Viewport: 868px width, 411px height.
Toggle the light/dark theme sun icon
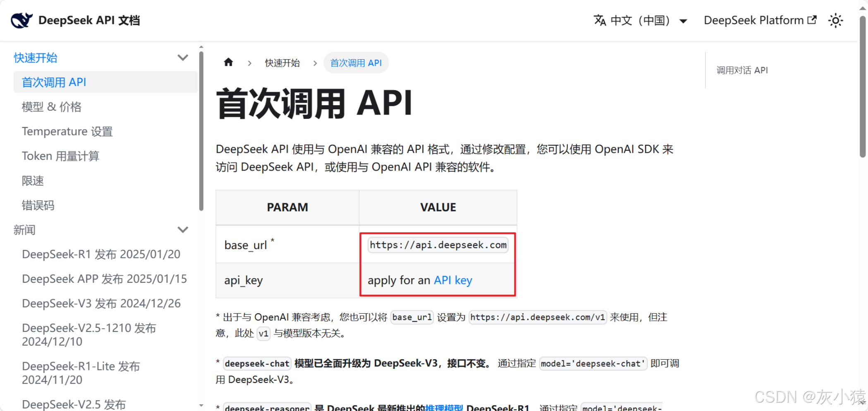[835, 20]
